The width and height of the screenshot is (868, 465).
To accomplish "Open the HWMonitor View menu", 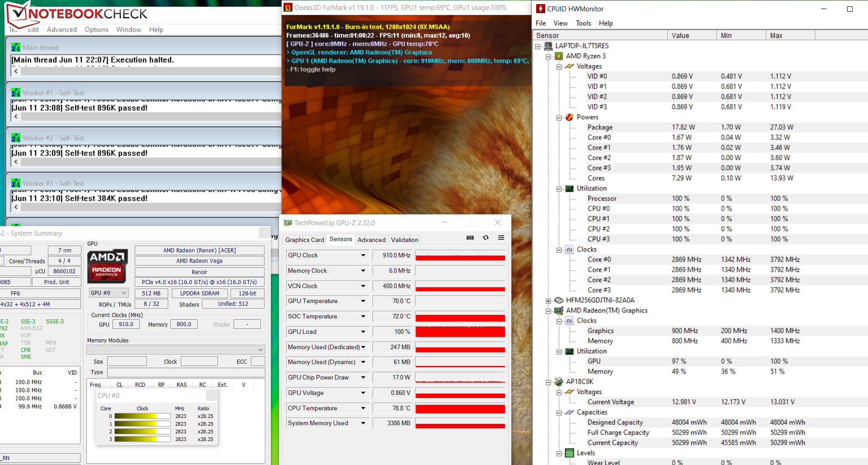I will tap(561, 23).
